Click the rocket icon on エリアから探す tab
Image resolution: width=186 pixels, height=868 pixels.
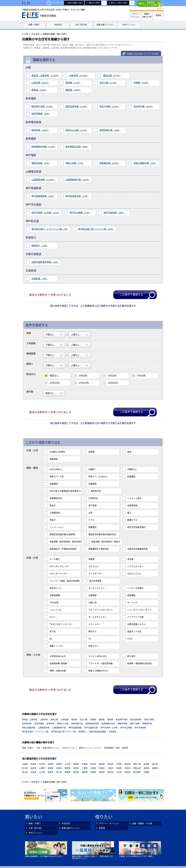[x=124, y=54]
